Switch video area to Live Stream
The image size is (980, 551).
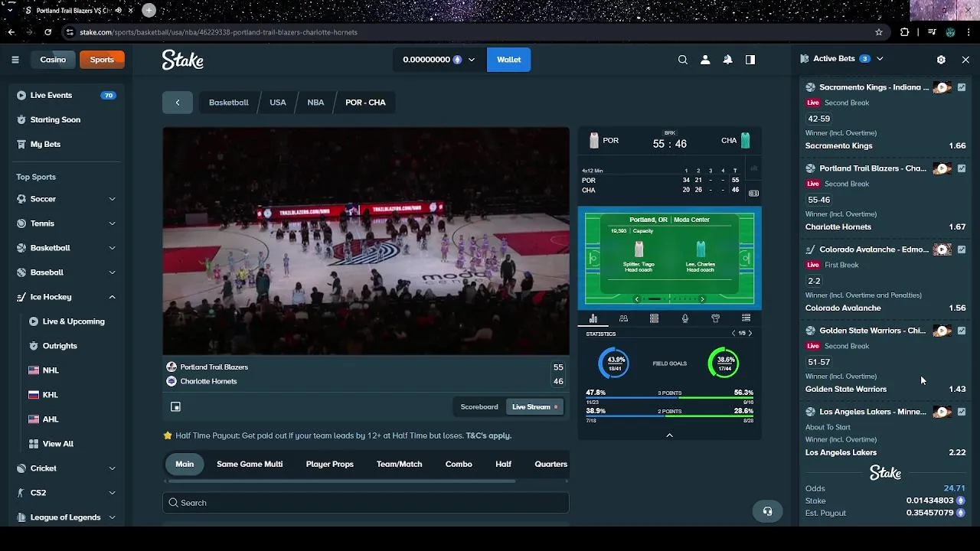tap(534, 407)
